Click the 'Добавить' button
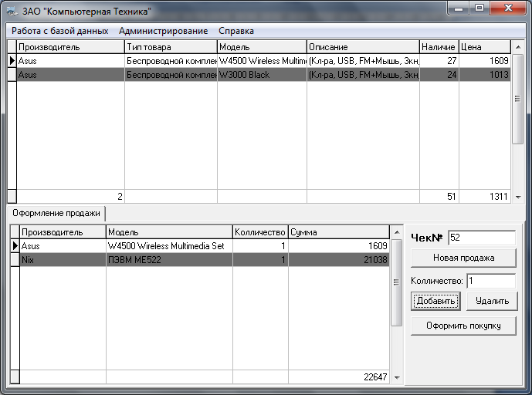Screen dimensions: 532x395 435,301
